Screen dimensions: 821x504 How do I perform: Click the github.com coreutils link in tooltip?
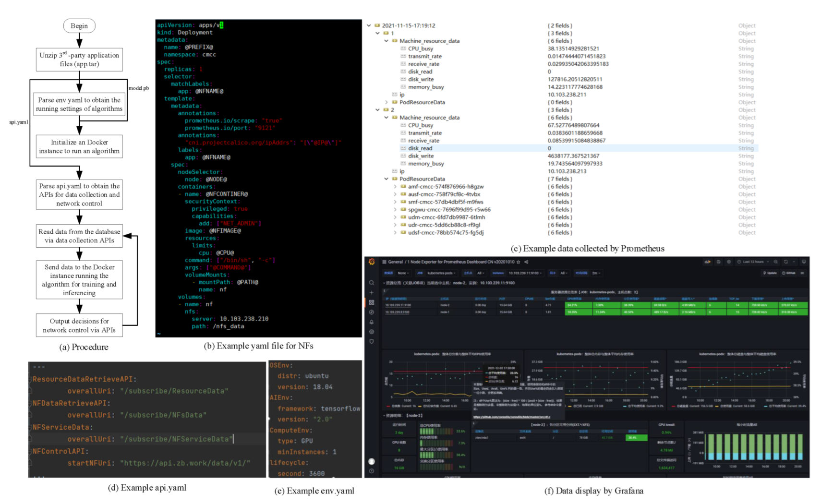[512, 417]
